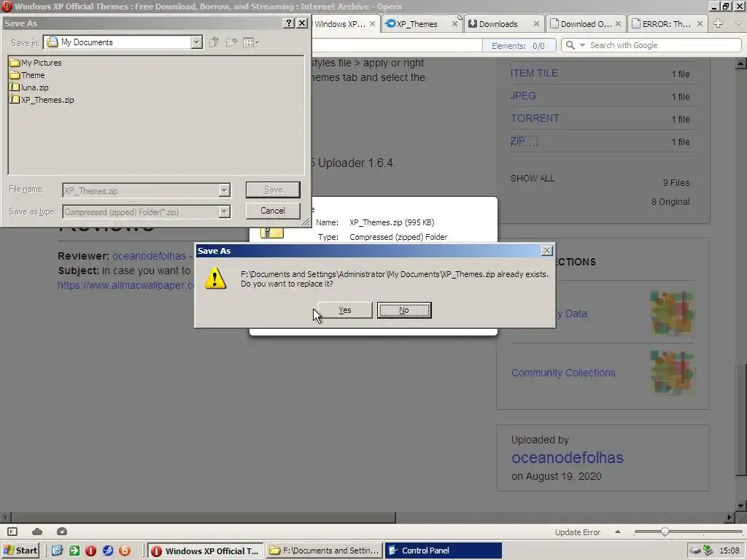Viewport: 747px width, 560px height.
Task: Click the arrow beside Update Error
Action: click(618, 532)
